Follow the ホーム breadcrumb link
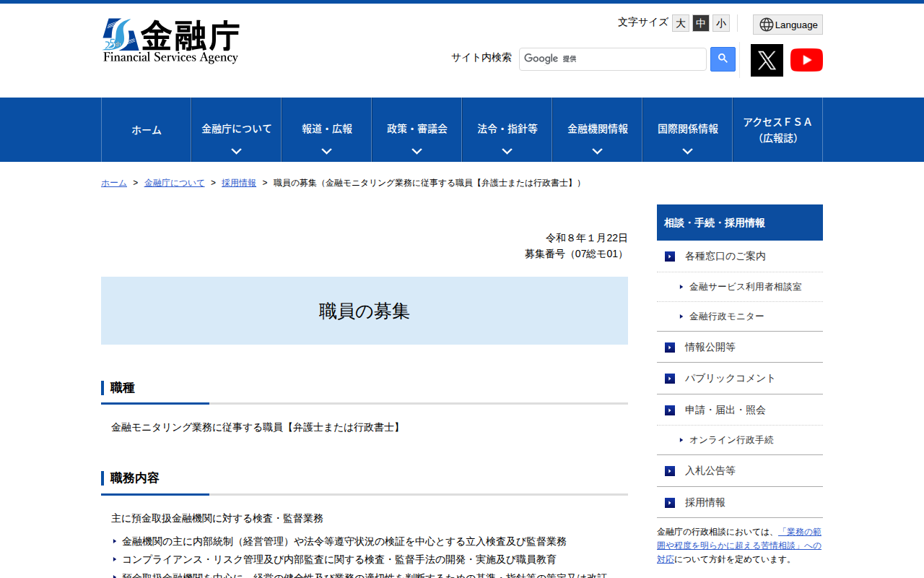The width and height of the screenshot is (924, 578). [x=114, y=183]
